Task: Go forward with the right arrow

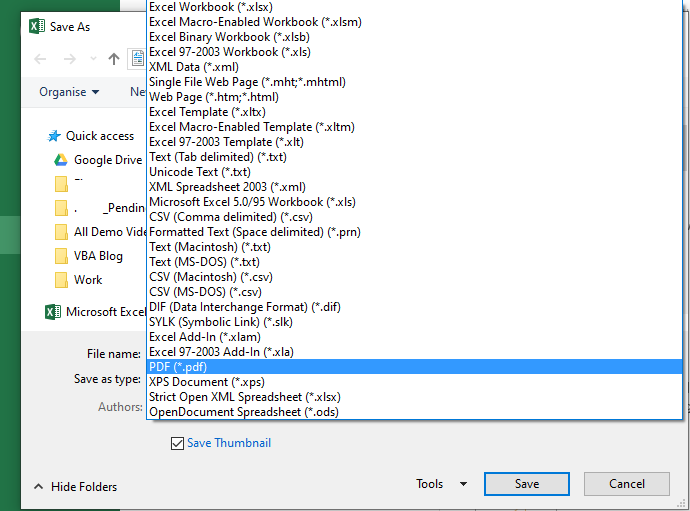Action: coord(70,59)
